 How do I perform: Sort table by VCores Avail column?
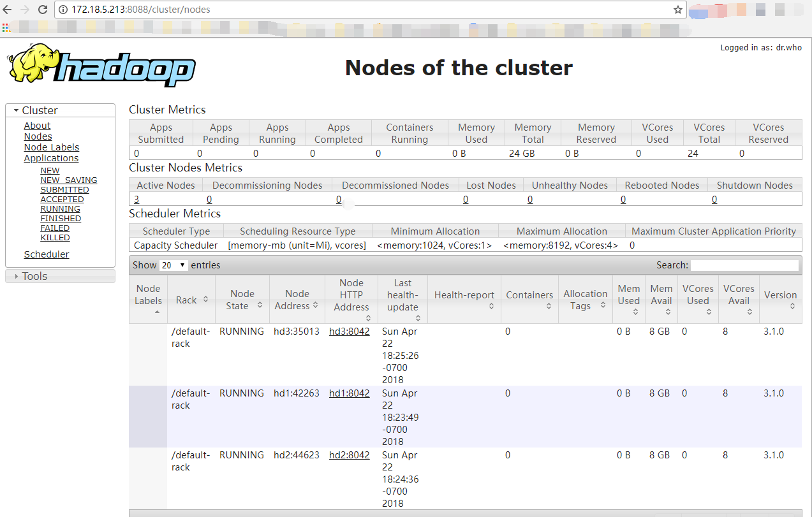coord(739,299)
